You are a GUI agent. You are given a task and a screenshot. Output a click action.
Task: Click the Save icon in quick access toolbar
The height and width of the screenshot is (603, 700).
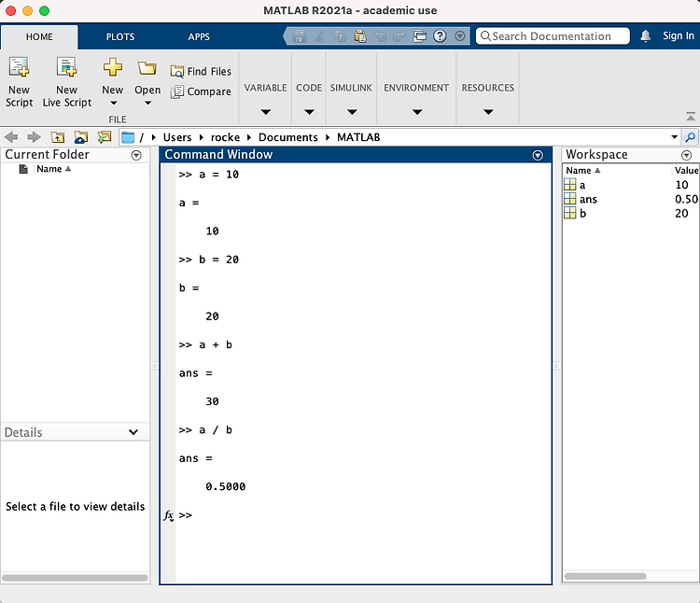[299, 36]
